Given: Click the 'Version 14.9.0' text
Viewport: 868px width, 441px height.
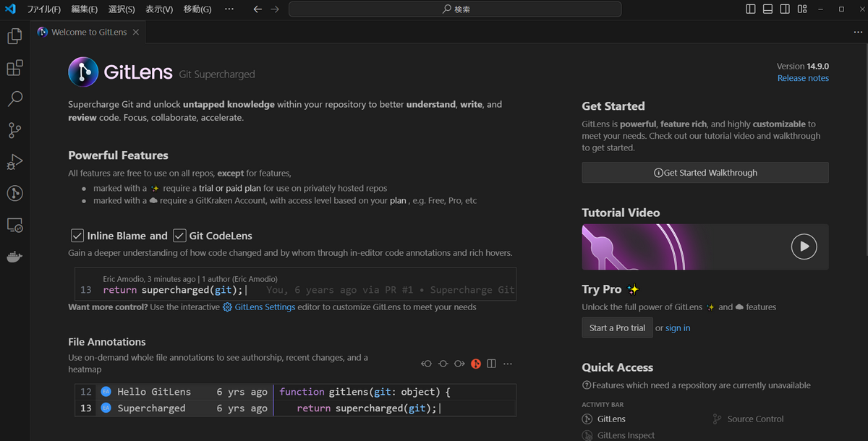Looking at the screenshot, I should [803, 66].
